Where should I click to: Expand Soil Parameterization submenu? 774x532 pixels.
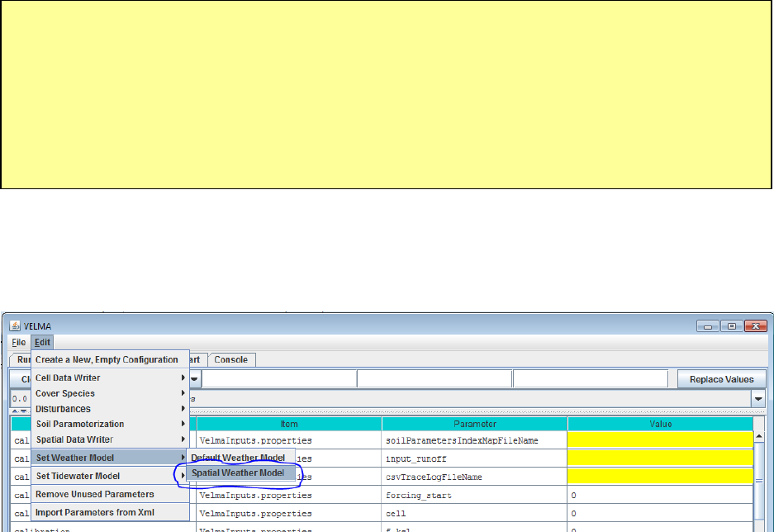click(x=110, y=424)
